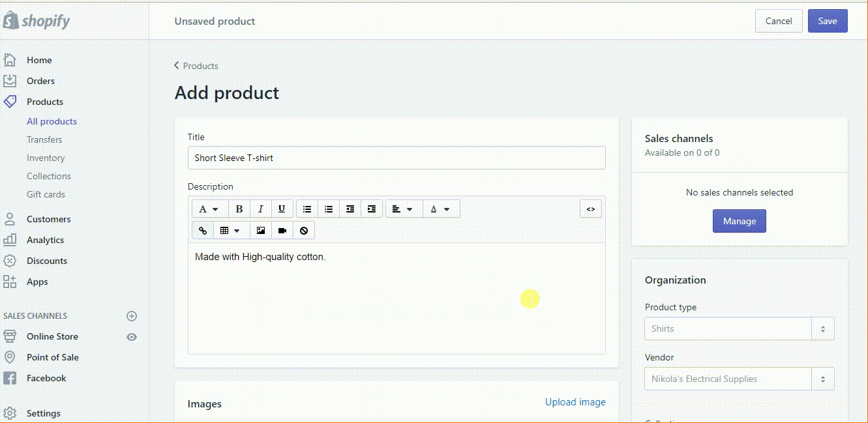
Task: Insert a numbered list
Action: pos(329,209)
